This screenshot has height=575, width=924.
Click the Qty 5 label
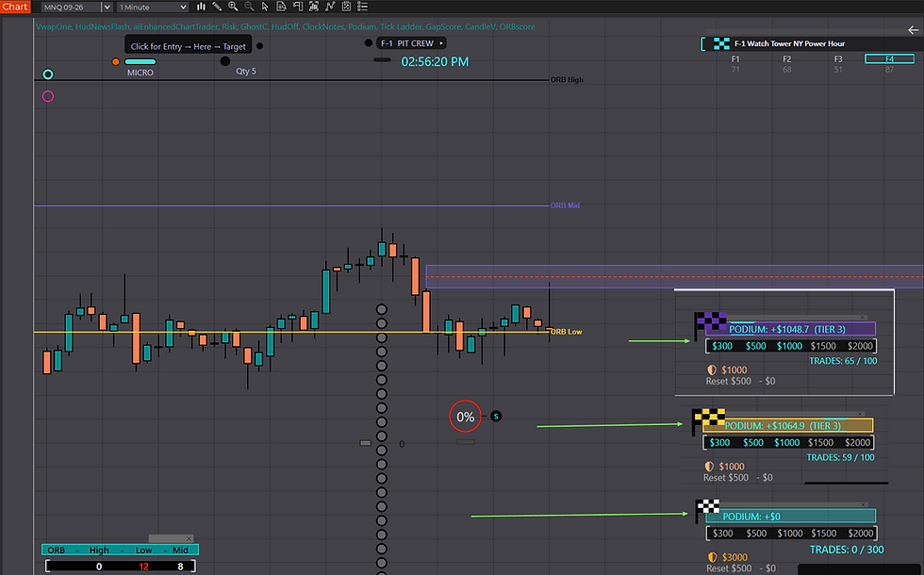[x=246, y=72]
